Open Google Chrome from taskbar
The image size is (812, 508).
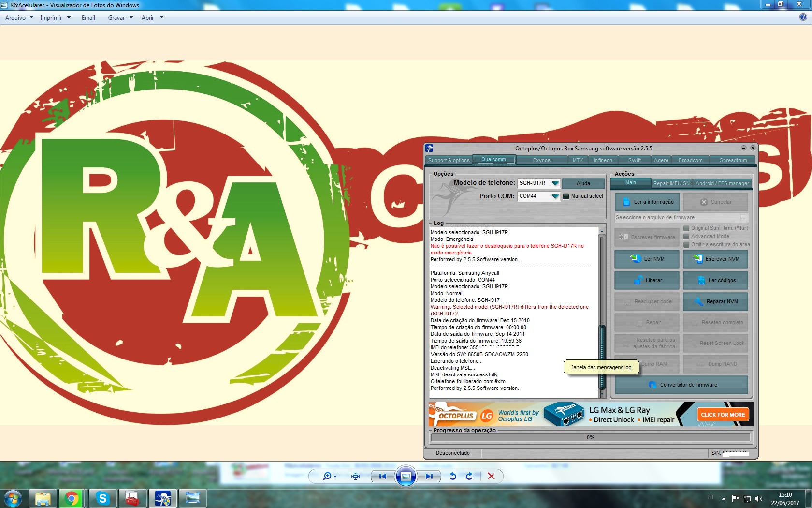click(x=72, y=498)
